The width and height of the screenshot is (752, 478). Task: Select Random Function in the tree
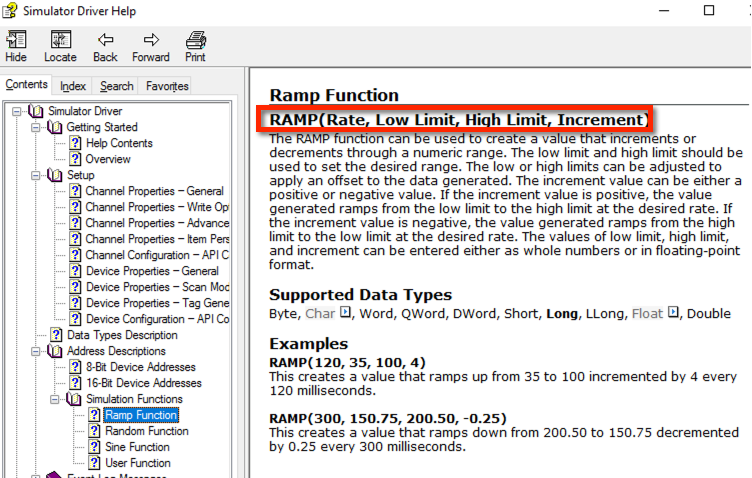pyautogui.click(x=146, y=431)
